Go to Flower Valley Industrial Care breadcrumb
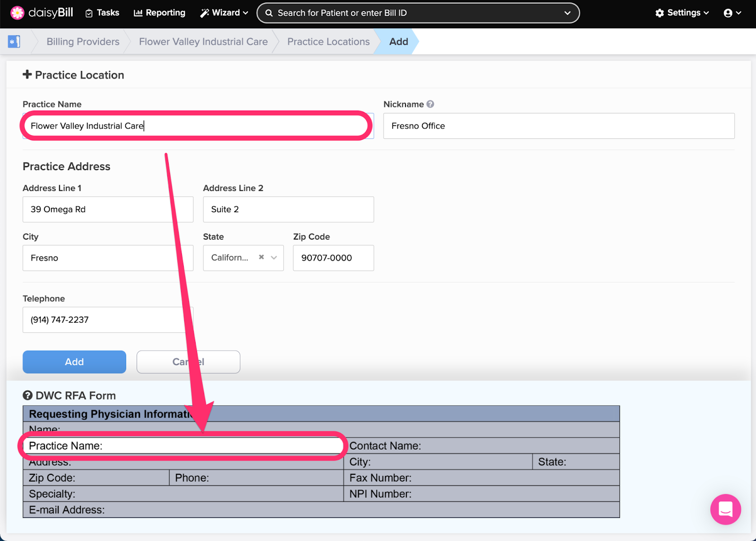 coord(203,42)
